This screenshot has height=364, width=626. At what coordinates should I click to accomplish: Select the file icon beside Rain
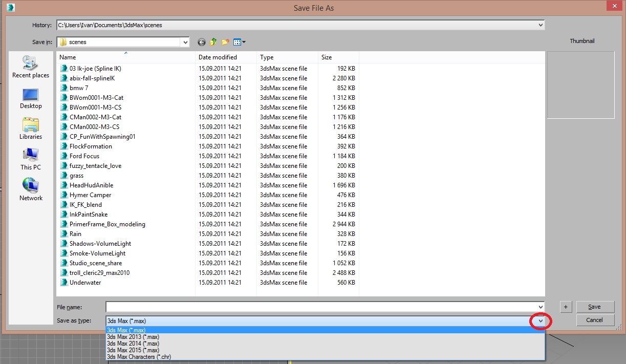pos(64,234)
